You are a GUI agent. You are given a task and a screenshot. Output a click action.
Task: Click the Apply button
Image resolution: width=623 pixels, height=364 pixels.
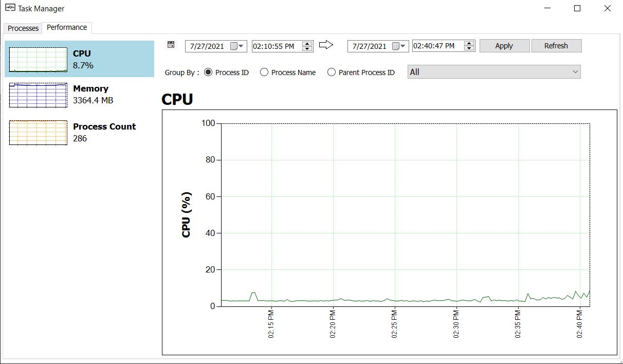[504, 45]
